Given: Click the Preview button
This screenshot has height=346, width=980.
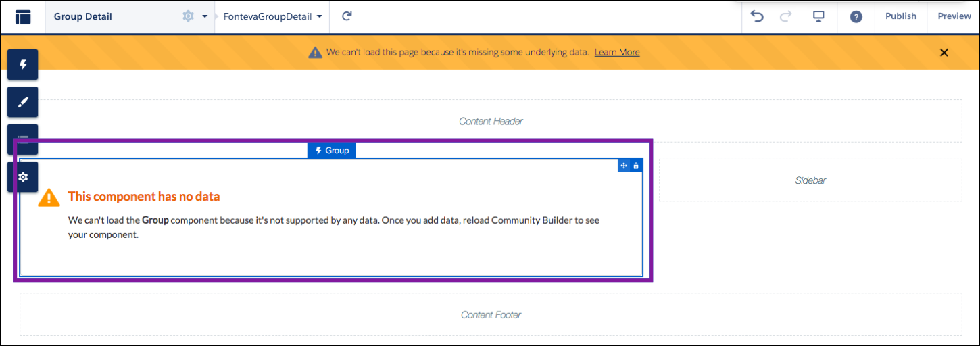Looking at the screenshot, I should (x=954, y=16).
